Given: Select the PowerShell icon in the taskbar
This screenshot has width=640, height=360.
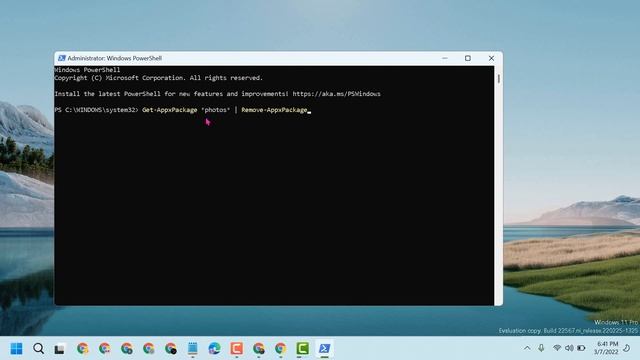Looking at the screenshot, I should point(324,349).
